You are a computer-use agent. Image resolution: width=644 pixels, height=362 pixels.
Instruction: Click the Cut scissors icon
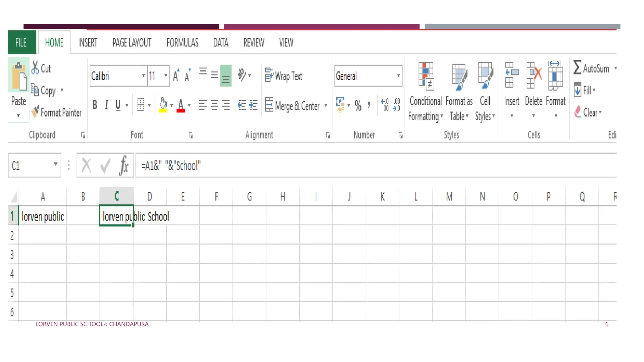(x=35, y=68)
